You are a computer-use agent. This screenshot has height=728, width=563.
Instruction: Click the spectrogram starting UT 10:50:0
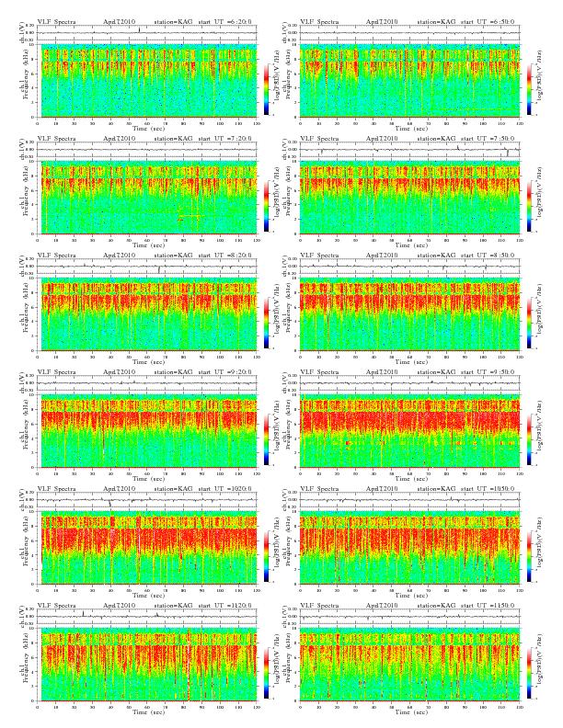coord(409,548)
